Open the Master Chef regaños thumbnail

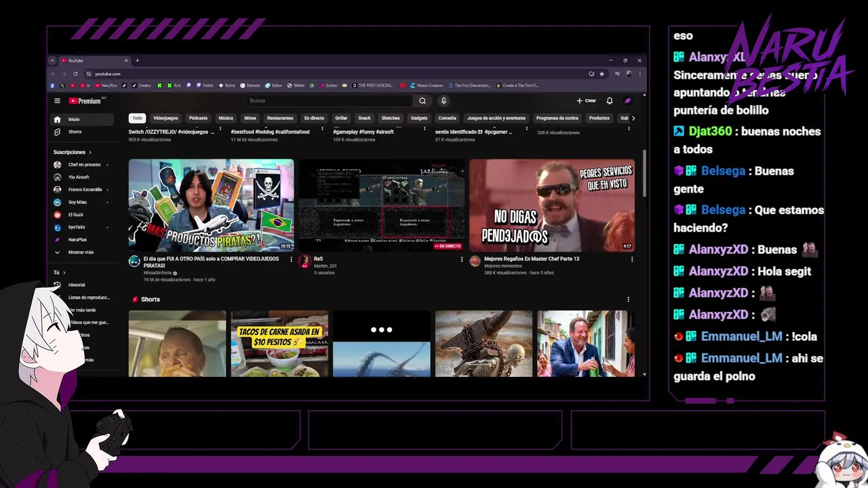coord(552,205)
